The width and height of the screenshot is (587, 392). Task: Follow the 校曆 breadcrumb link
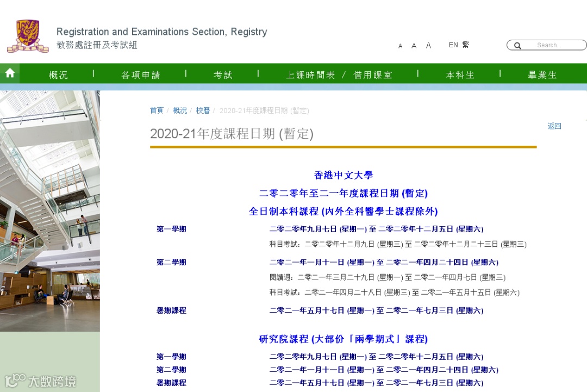[203, 110]
